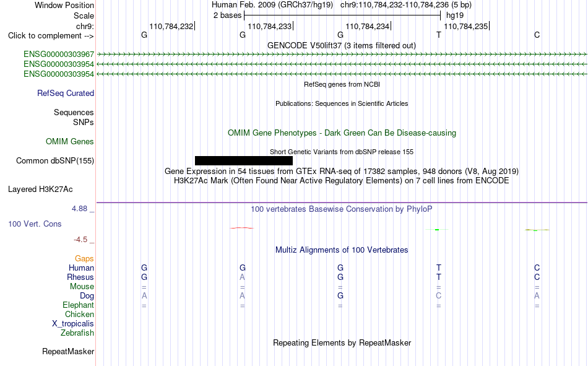The image size is (588, 366).
Task: Click the 4.88 PhyloP upper scale value
Action: tap(79, 209)
